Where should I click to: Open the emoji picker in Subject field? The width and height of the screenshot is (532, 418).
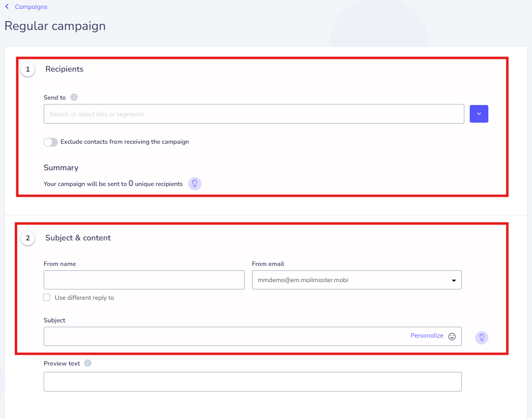pyautogui.click(x=452, y=337)
